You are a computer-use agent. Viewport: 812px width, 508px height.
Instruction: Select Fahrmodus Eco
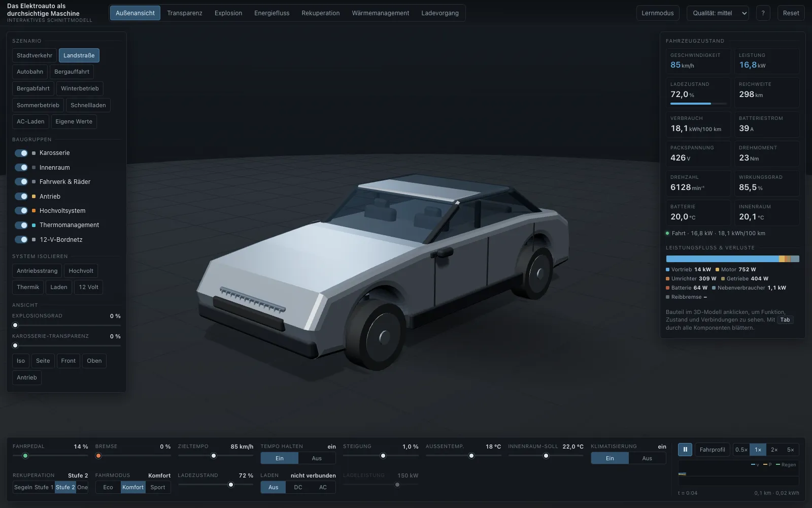tap(108, 487)
